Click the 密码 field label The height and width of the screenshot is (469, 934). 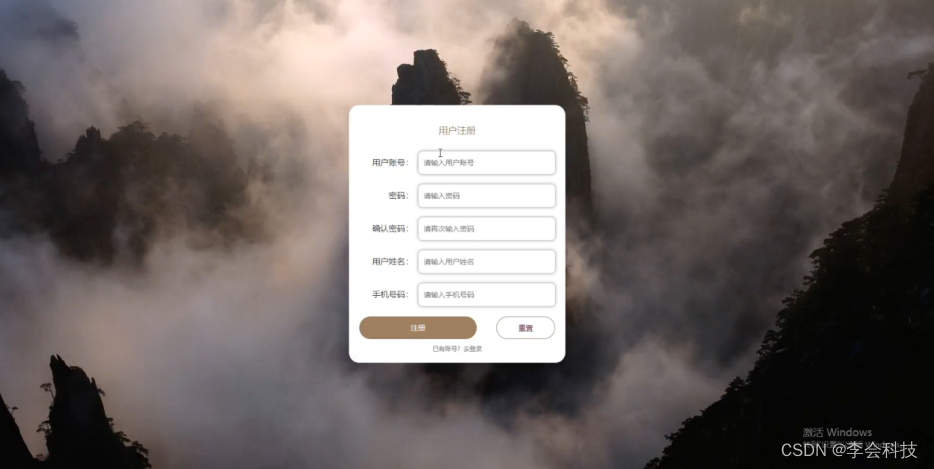coord(398,195)
